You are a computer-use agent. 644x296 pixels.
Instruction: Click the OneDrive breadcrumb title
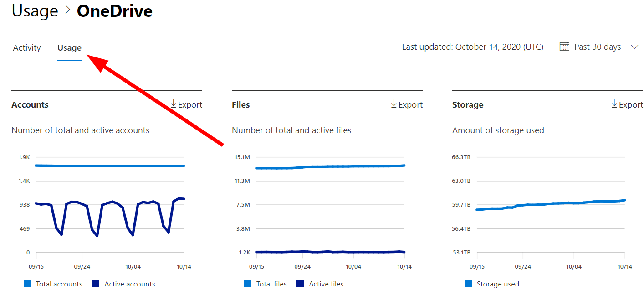[114, 10]
